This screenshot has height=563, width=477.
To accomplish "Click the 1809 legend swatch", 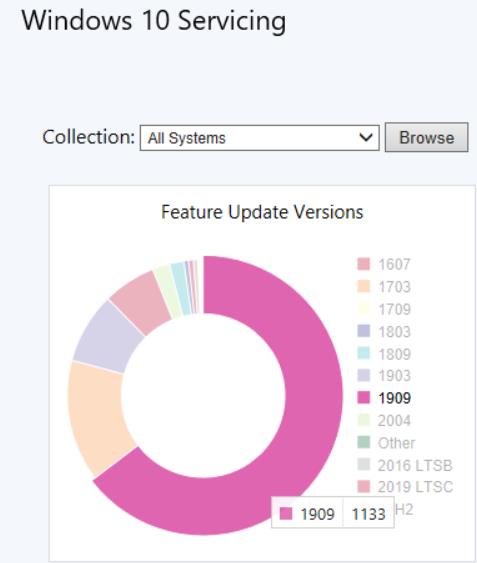I will pyautogui.click(x=363, y=353).
